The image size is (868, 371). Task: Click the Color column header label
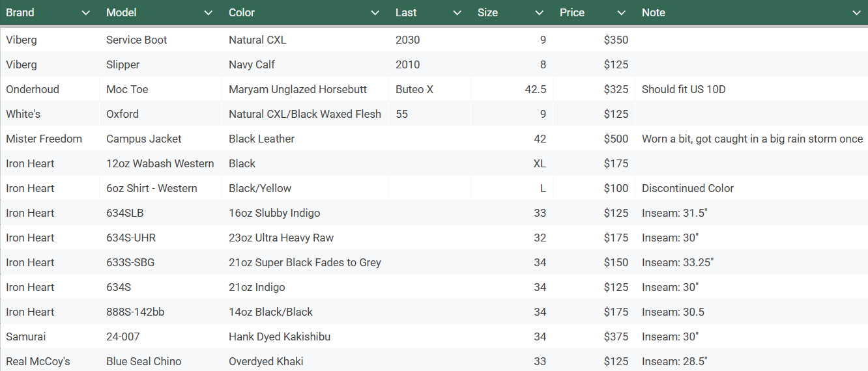(x=242, y=12)
